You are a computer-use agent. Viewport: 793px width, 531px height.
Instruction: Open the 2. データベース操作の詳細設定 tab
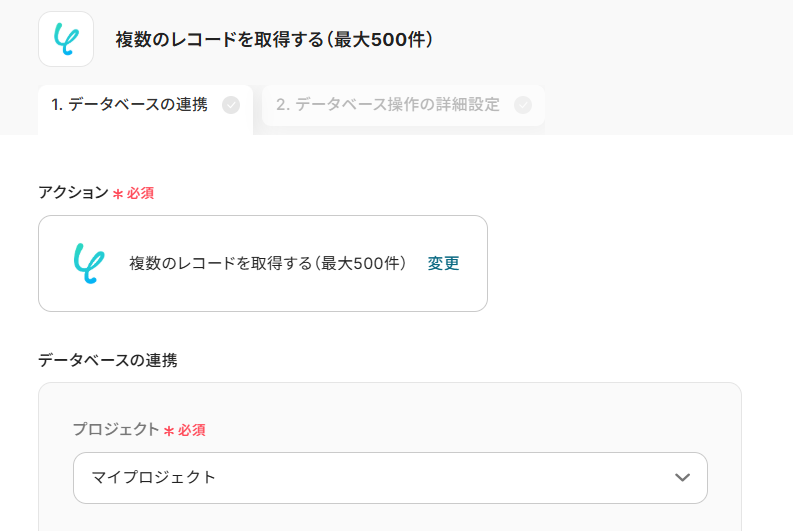pos(388,105)
